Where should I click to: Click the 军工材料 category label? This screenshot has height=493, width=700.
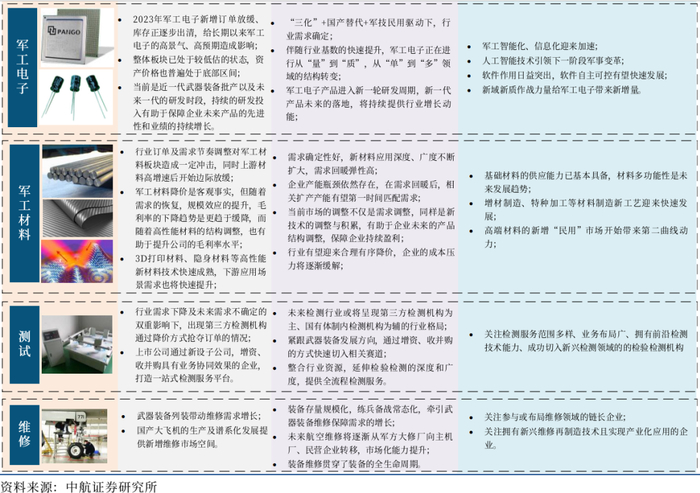[x=25, y=213]
